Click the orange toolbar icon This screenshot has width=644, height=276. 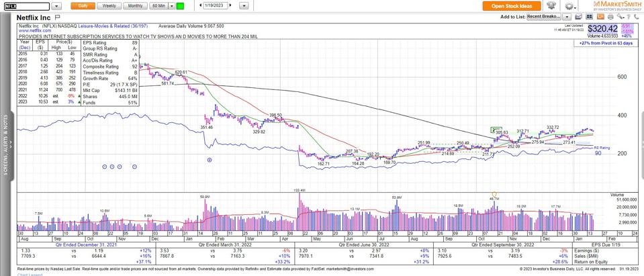pos(600,17)
